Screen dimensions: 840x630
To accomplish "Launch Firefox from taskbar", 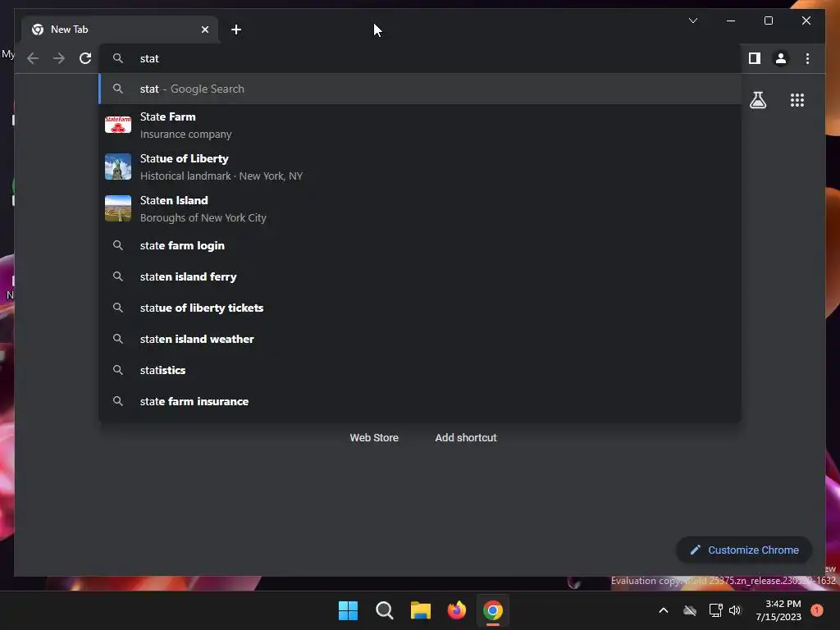I will coord(456,610).
